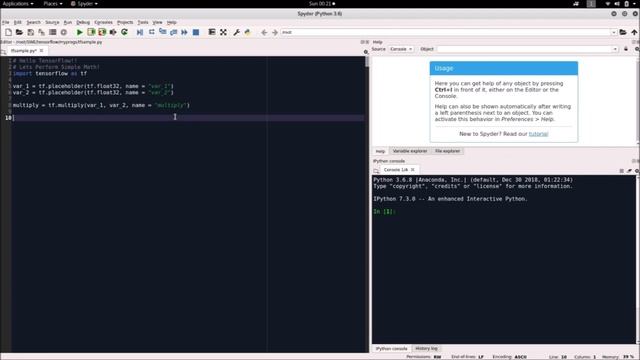Interrupt the kernel with the console stop icon
Screen dimensions: 640x360
[621, 171]
